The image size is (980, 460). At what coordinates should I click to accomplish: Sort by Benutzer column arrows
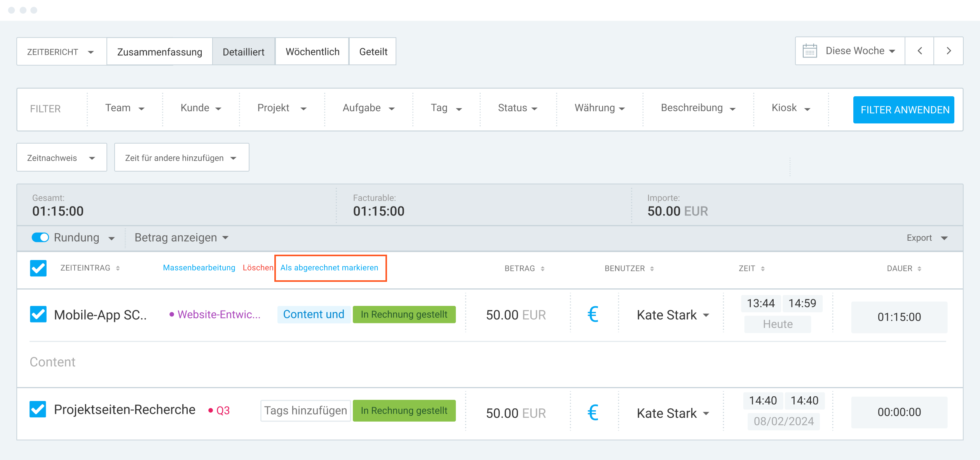tap(652, 269)
